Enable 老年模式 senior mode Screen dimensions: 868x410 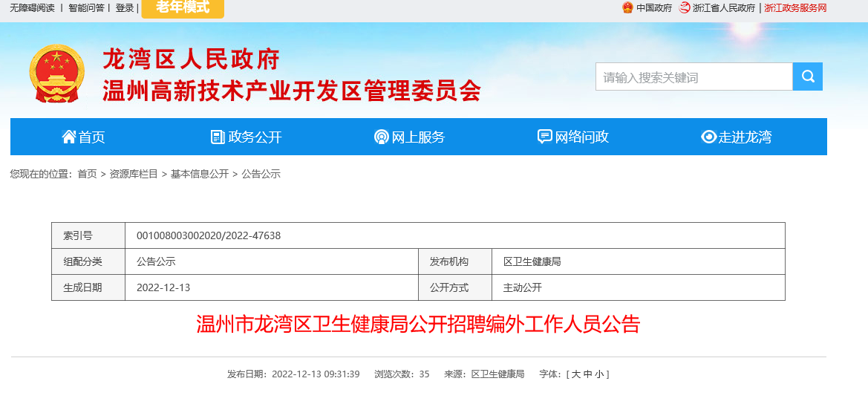pos(183,8)
